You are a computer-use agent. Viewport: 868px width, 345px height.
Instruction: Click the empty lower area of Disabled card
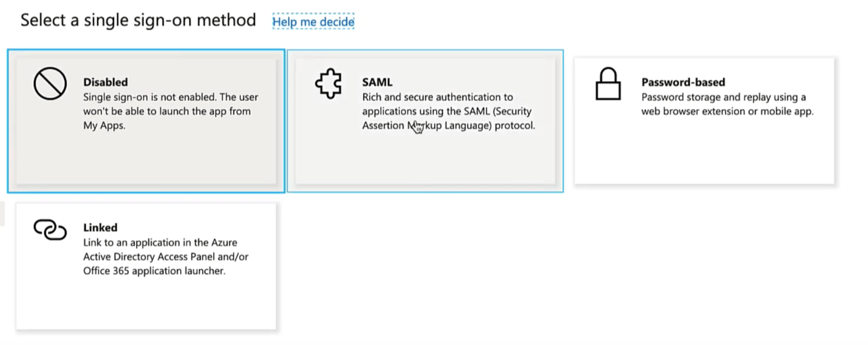coord(146,161)
